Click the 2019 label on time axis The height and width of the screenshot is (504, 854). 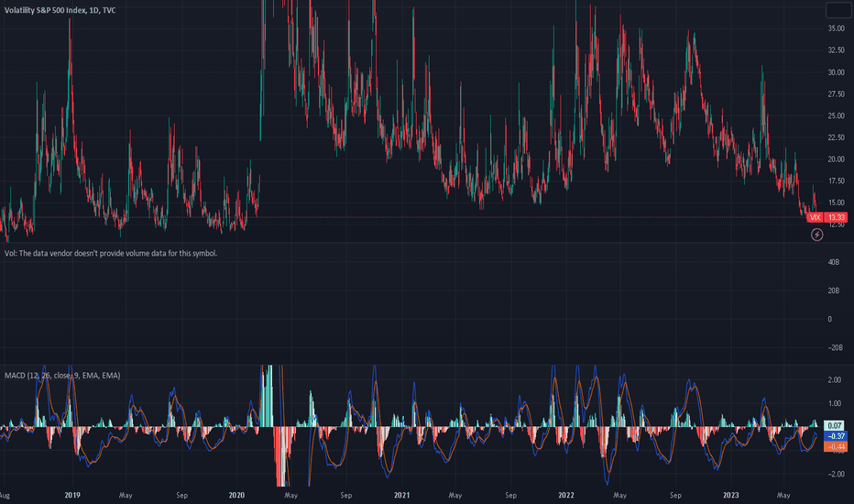pos(72,495)
